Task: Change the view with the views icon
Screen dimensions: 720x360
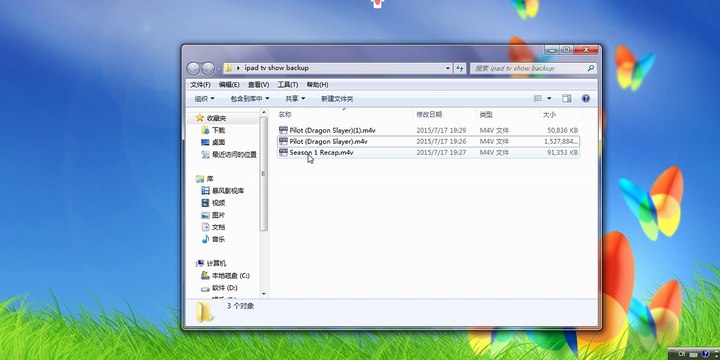Action: [x=537, y=98]
